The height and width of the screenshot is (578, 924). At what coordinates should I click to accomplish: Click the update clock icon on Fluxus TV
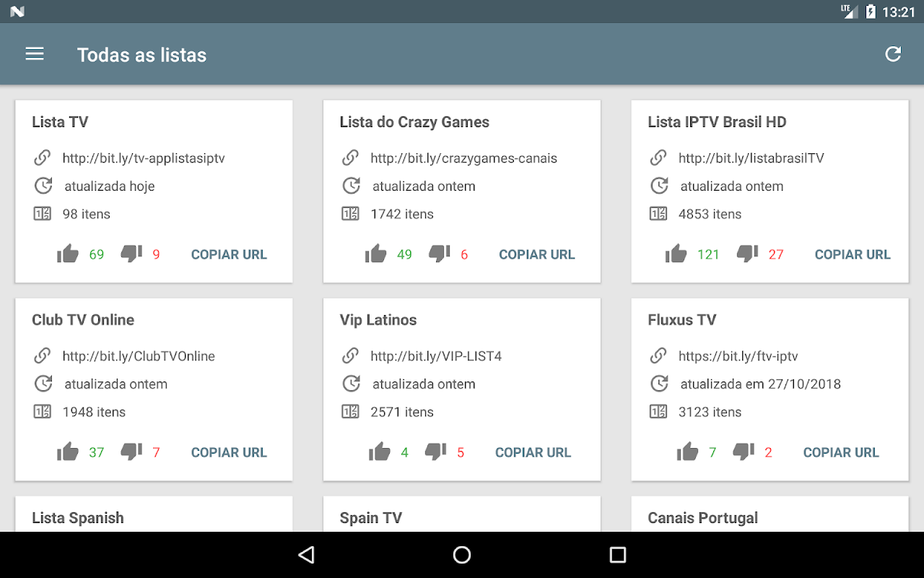pos(659,384)
